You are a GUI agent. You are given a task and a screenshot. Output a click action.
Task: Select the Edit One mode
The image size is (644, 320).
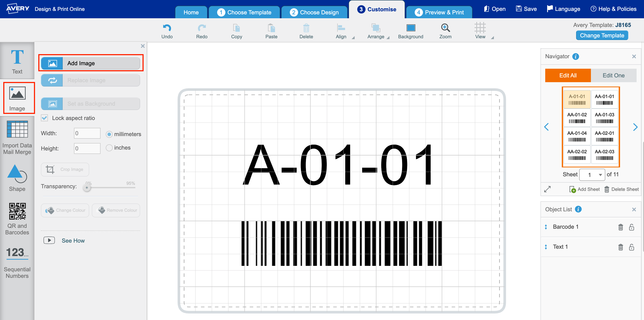click(614, 75)
